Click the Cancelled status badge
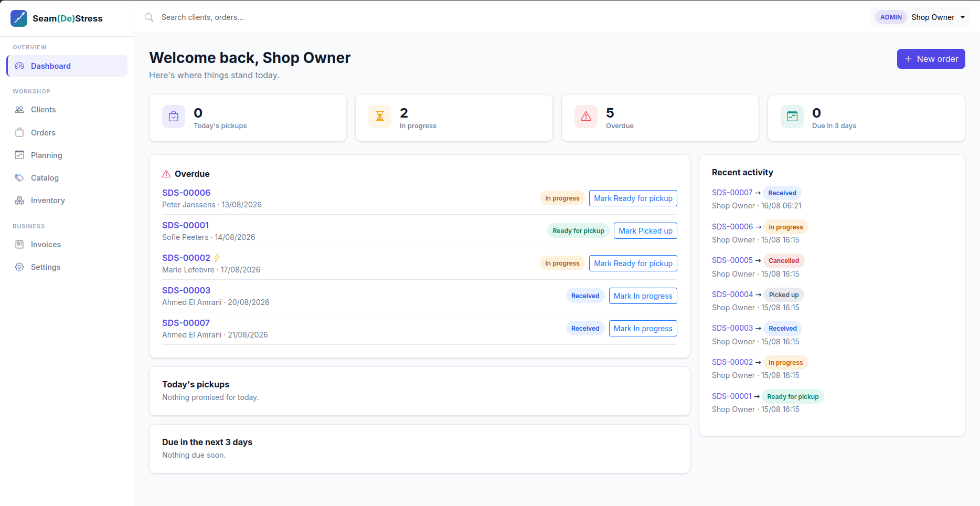The height and width of the screenshot is (506, 980). [x=784, y=261]
